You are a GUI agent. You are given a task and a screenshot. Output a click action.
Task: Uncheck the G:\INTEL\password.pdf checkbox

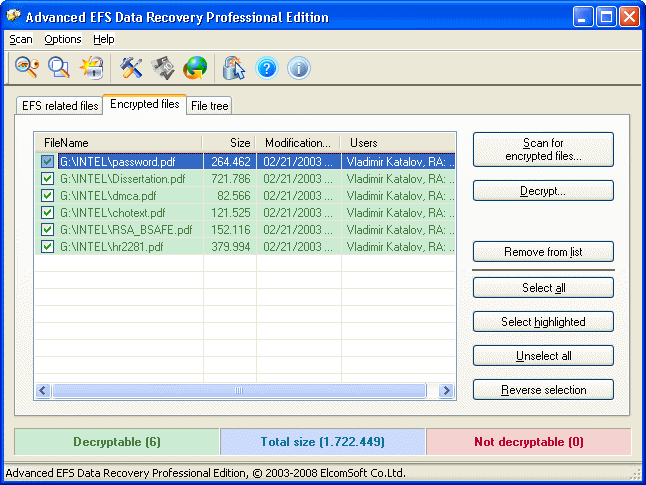(x=47, y=161)
